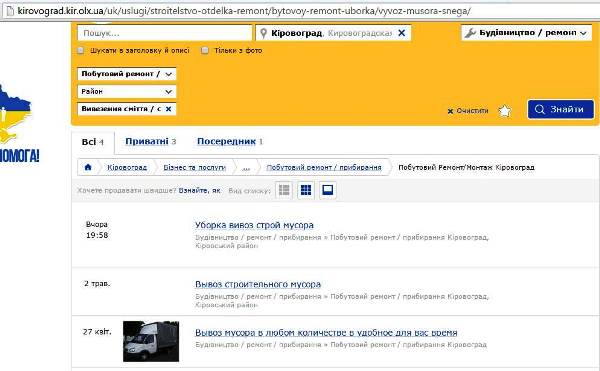Click the Знайти search button
Screen dimensions: 600x371
(561, 109)
